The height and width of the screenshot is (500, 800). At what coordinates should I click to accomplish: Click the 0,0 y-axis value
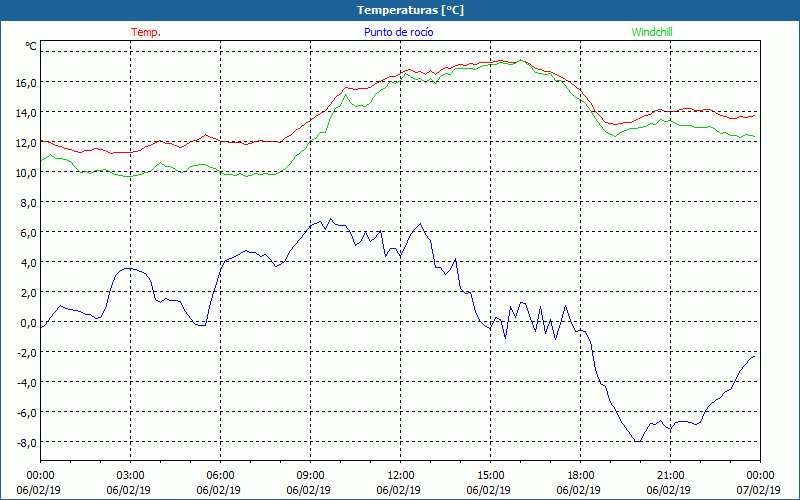coord(29,323)
